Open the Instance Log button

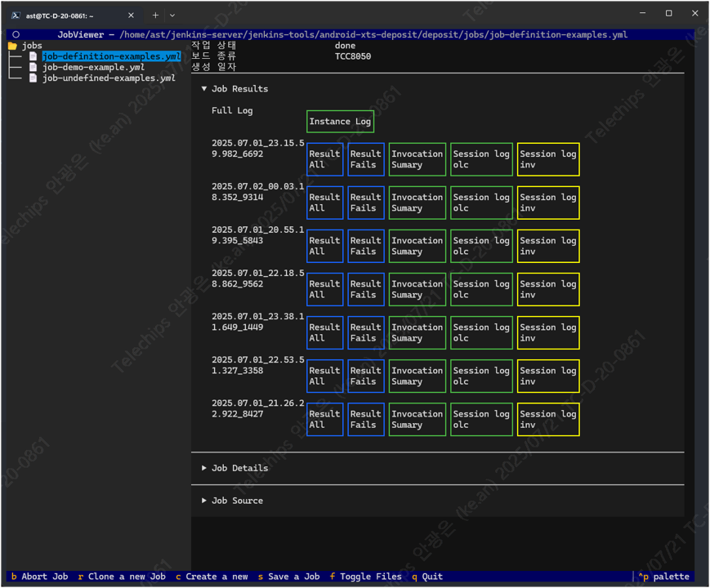pyautogui.click(x=340, y=122)
